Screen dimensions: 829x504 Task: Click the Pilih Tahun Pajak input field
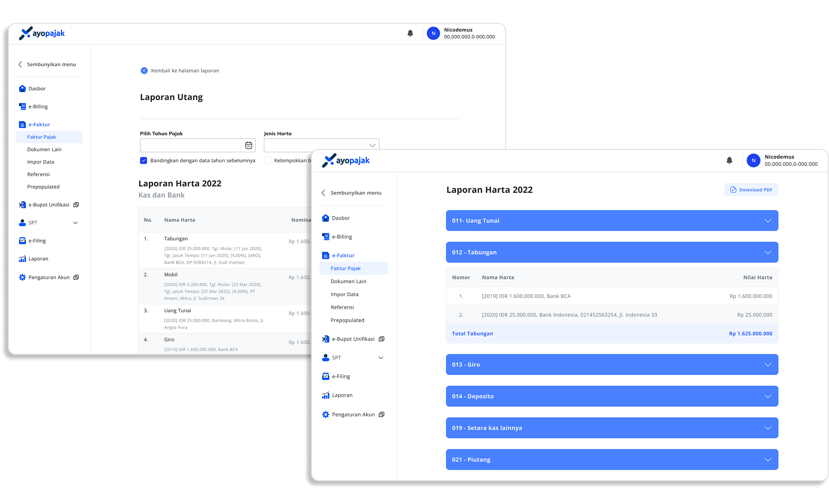click(191, 145)
